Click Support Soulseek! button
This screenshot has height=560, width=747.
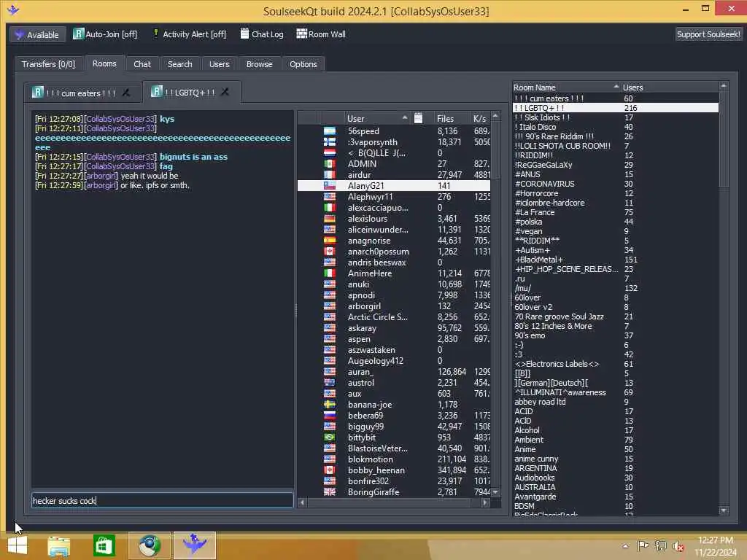(708, 34)
